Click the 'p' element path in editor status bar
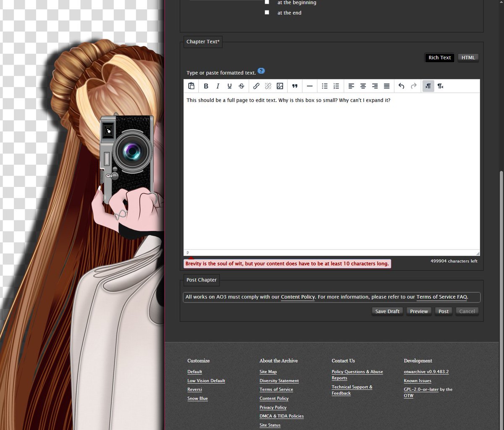Screen dimensions: 504x430 (188, 253)
